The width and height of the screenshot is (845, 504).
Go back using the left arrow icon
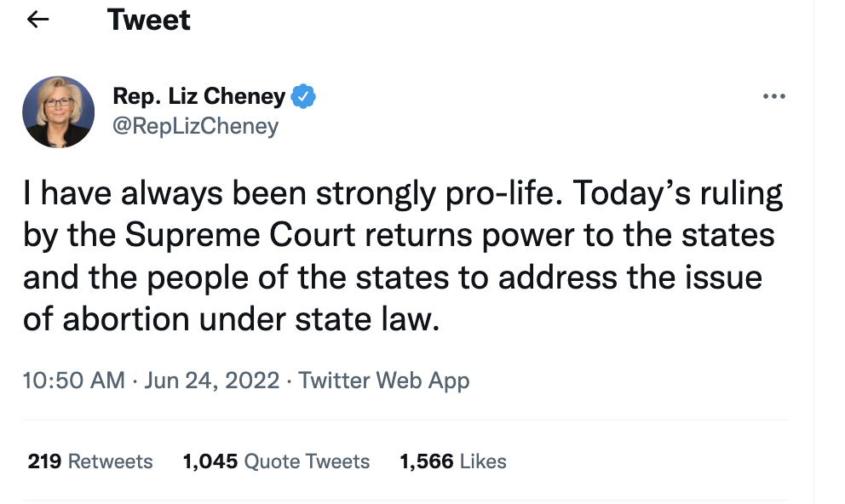(x=37, y=20)
